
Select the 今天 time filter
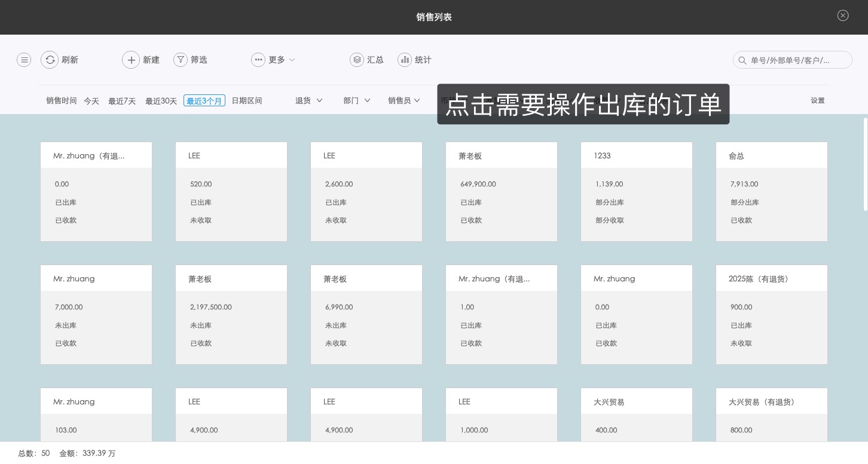[92, 100]
